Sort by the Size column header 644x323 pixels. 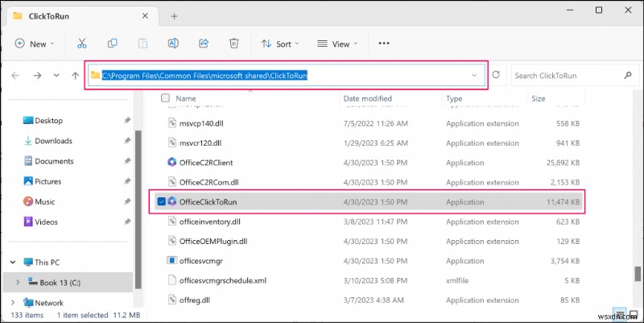pyautogui.click(x=538, y=98)
